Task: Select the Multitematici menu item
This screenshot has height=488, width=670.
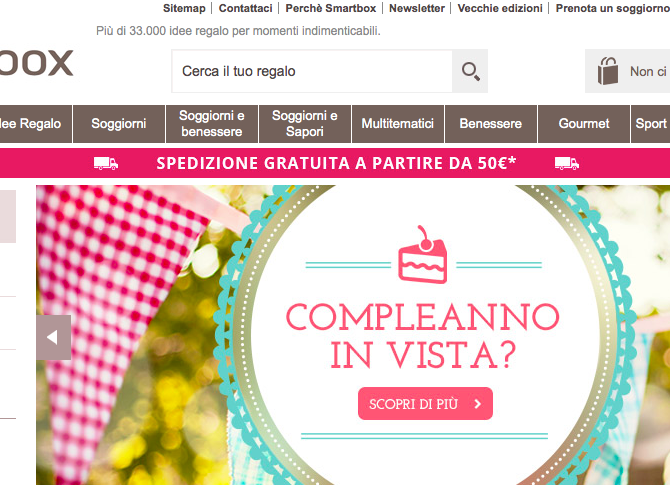Action: coord(398,124)
